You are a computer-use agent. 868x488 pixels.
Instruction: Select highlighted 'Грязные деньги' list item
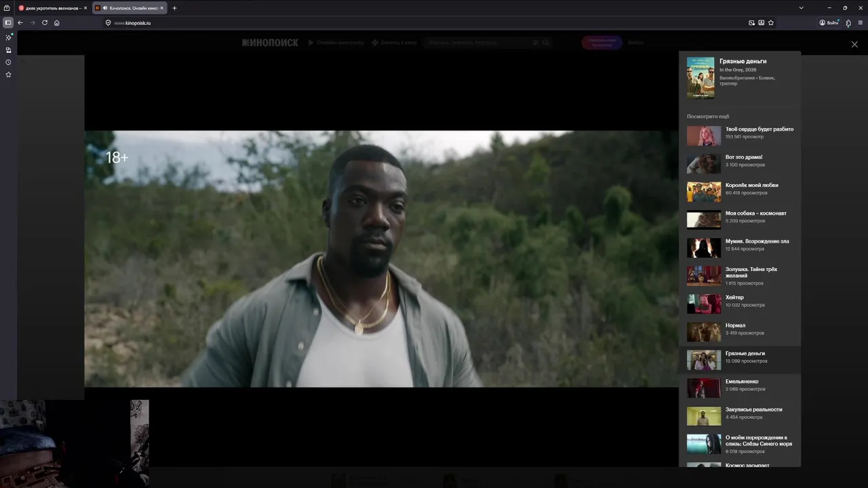[740, 360]
